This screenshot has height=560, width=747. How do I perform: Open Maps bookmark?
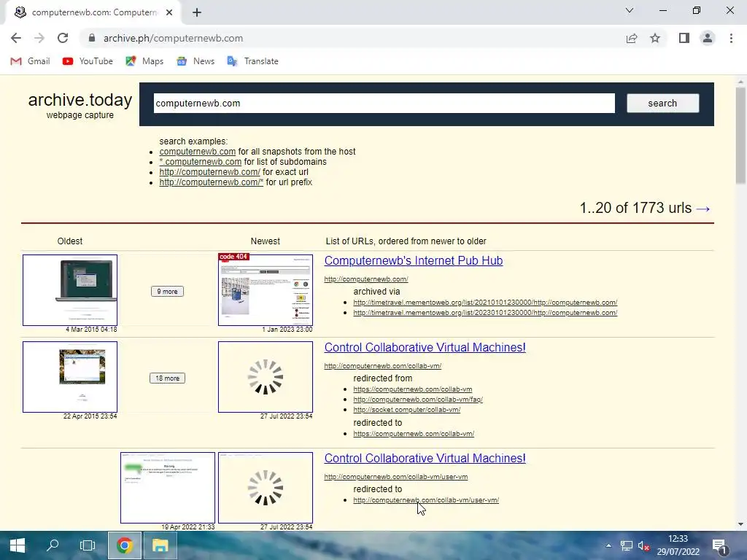(x=144, y=61)
